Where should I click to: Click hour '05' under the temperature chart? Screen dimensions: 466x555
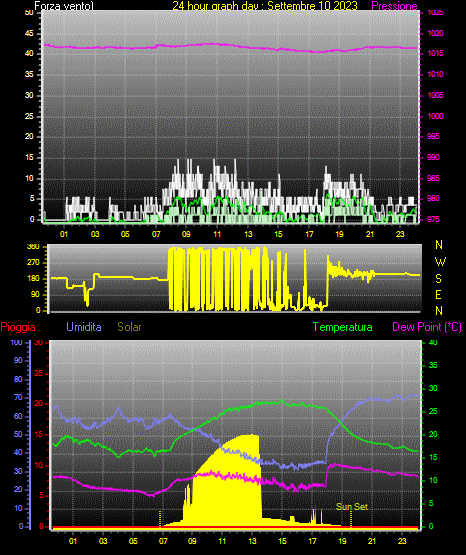pyautogui.click(x=133, y=541)
